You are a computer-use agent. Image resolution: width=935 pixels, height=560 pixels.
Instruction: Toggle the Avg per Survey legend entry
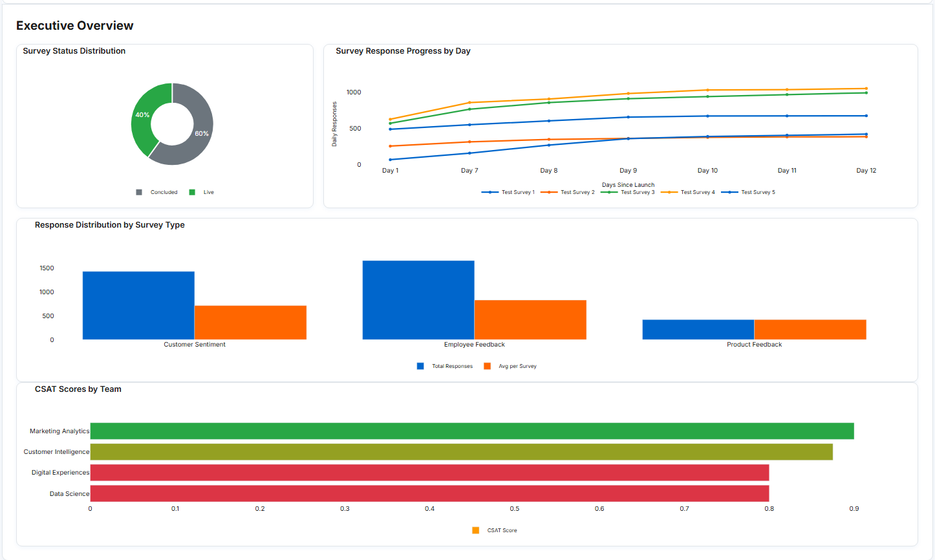pyautogui.click(x=510, y=366)
